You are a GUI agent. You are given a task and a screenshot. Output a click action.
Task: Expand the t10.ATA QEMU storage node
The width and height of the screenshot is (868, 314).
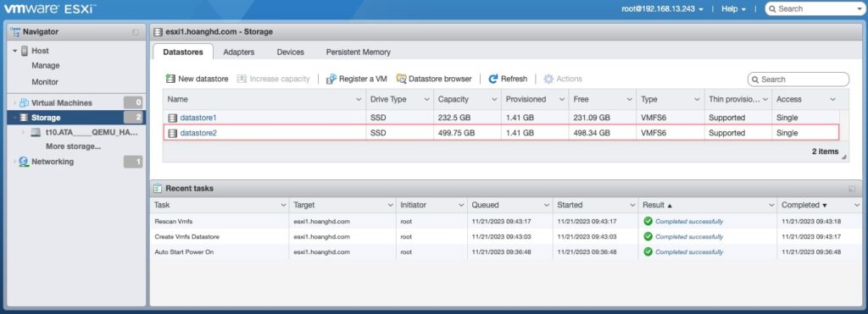click(x=23, y=133)
